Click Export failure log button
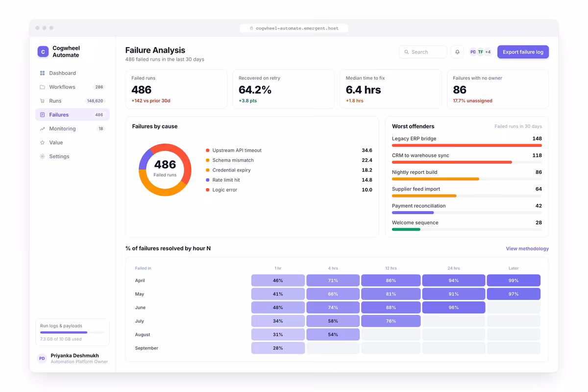This screenshot has height=392, width=588. tap(523, 52)
